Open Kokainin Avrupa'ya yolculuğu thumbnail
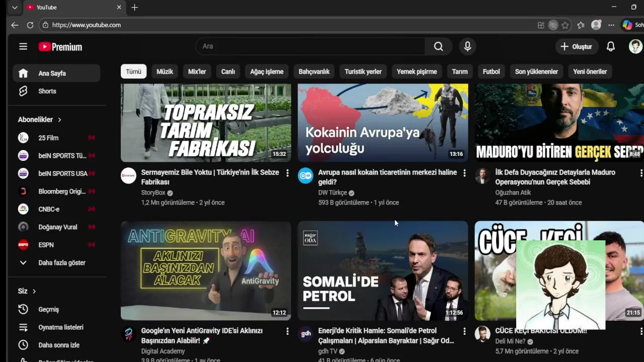The height and width of the screenshot is (362, 644). click(383, 123)
